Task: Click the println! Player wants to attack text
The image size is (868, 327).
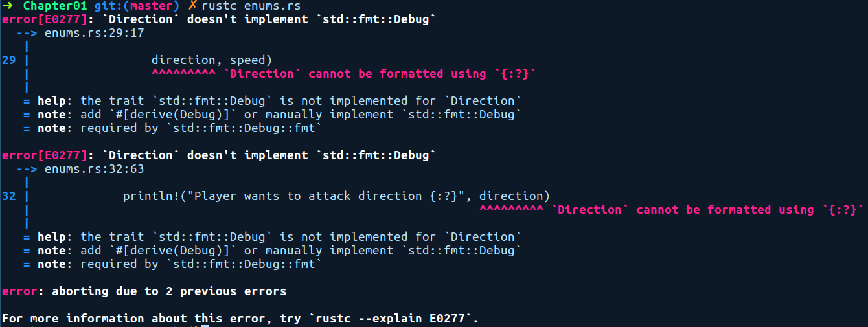Action: pos(336,196)
